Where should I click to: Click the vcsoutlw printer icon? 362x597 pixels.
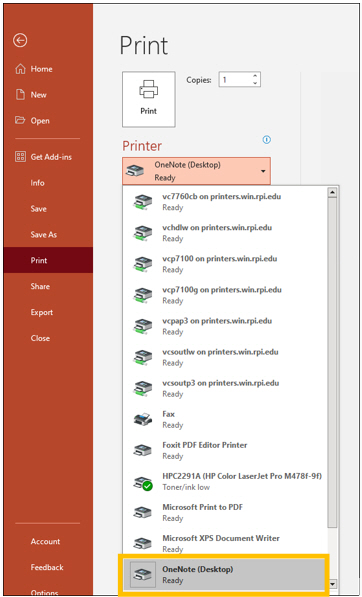(143, 357)
